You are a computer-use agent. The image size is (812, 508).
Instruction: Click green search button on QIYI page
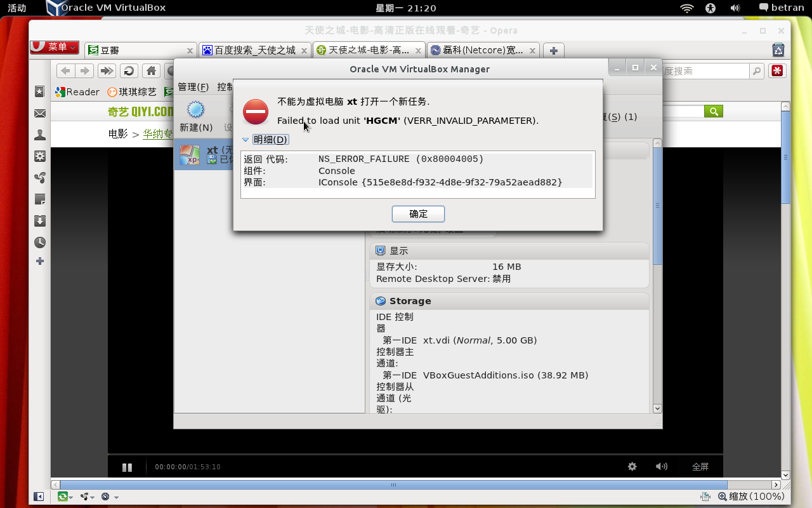pos(714,112)
